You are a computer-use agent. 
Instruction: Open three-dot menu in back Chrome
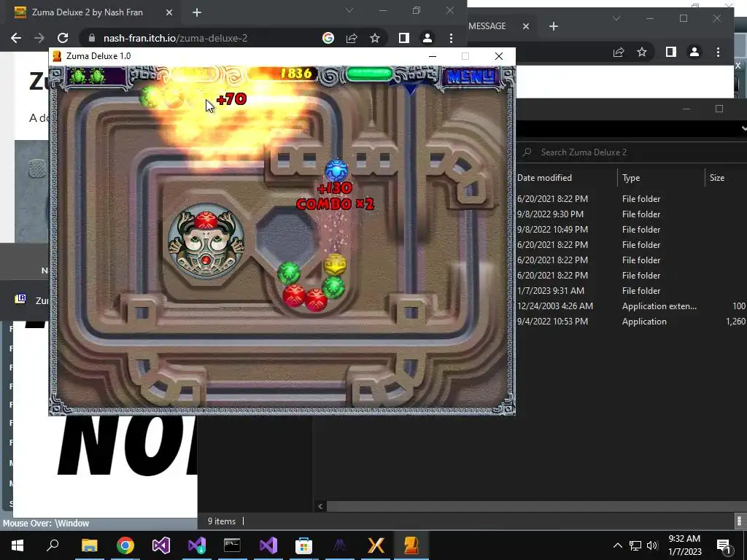[x=719, y=52]
